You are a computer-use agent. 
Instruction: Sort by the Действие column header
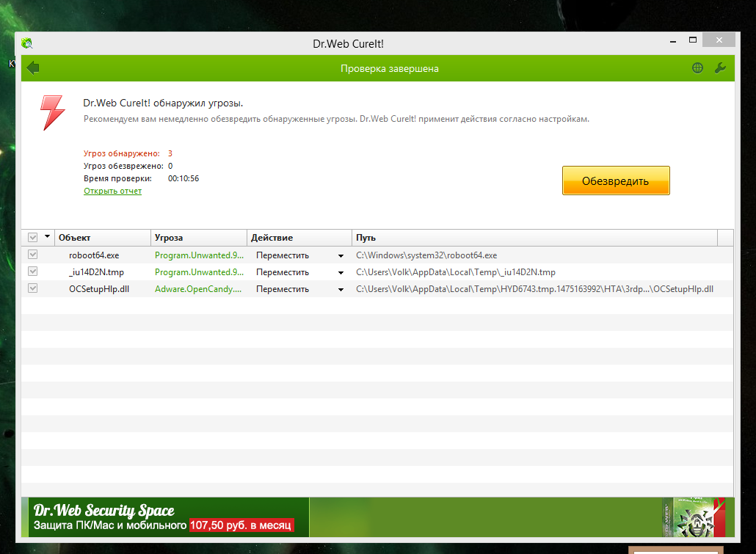pos(299,238)
